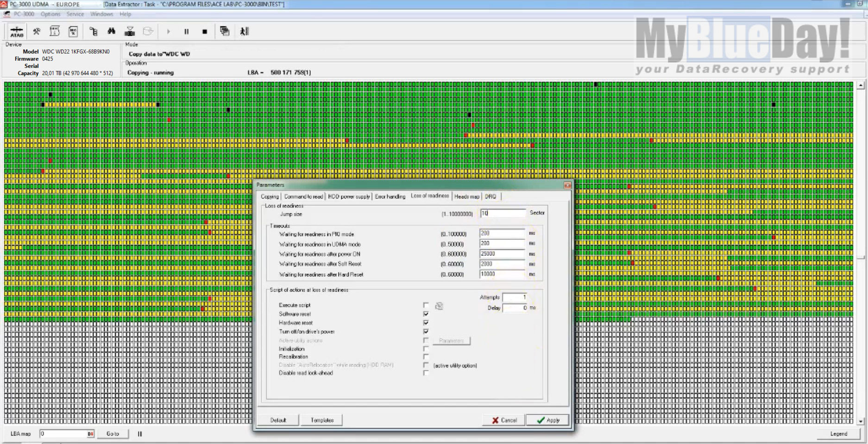
Task: Select the Loss of readiness tab
Action: pos(430,196)
